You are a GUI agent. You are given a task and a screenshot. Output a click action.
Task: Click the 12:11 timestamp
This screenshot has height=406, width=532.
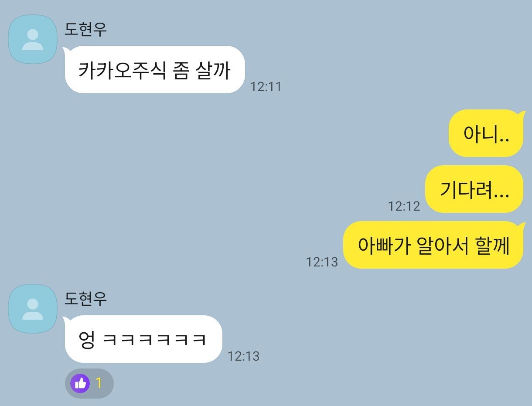[266, 87]
